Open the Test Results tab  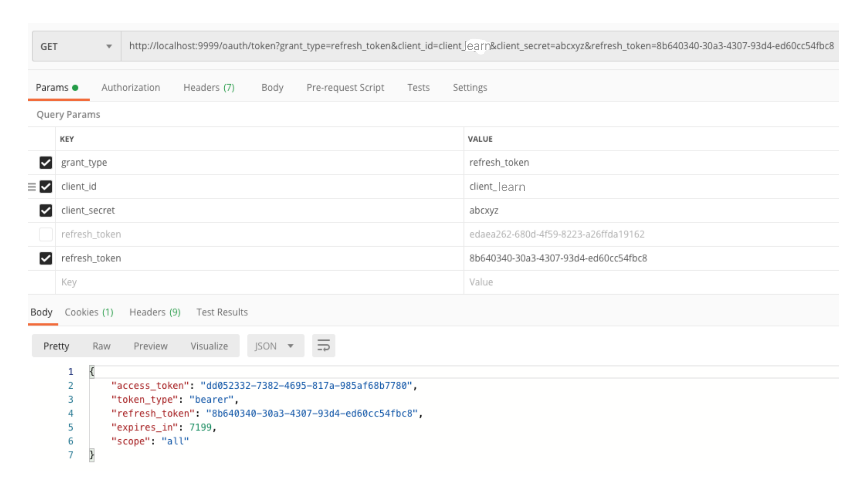click(x=222, y=312)
